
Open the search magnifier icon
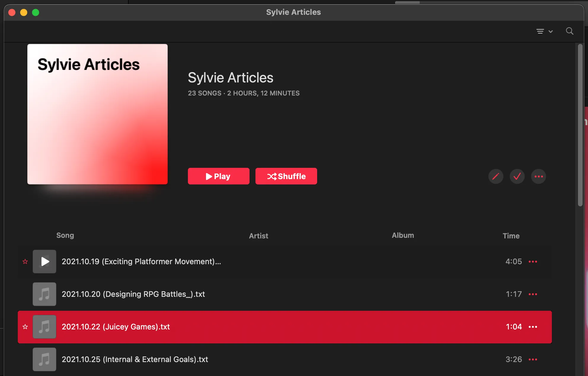coord(569,31)
